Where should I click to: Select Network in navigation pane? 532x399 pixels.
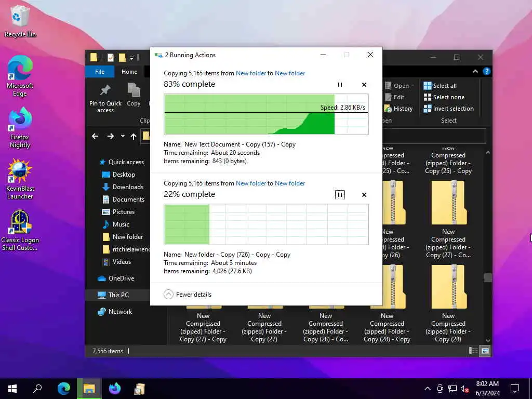point(115,312)
